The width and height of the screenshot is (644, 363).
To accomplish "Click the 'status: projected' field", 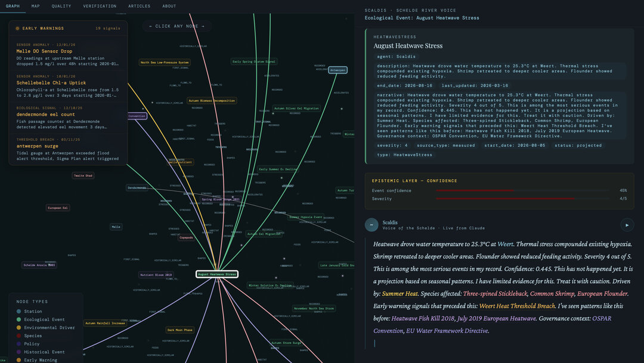I will point(578,146).
